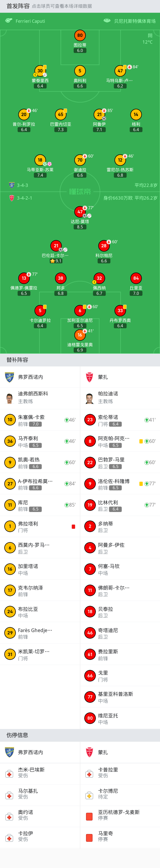Tap stadium name 贝尼托斯特佩体育场
The width and height of the screenshot is (160, 868).
pyautogui.click(x=134, y=21)
